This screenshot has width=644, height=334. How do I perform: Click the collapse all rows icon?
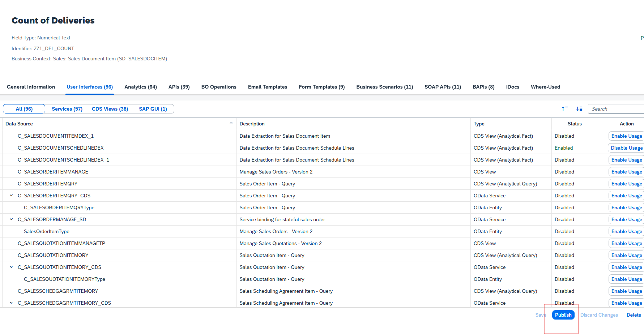pos(564,109)
